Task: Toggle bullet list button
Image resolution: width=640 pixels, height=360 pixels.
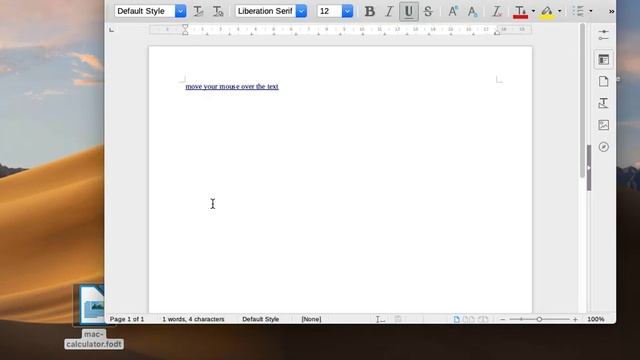Action: 578,11
